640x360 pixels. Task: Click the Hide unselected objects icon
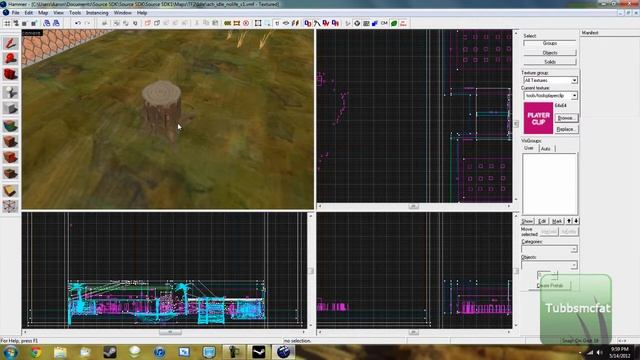(x=157, y=23)
